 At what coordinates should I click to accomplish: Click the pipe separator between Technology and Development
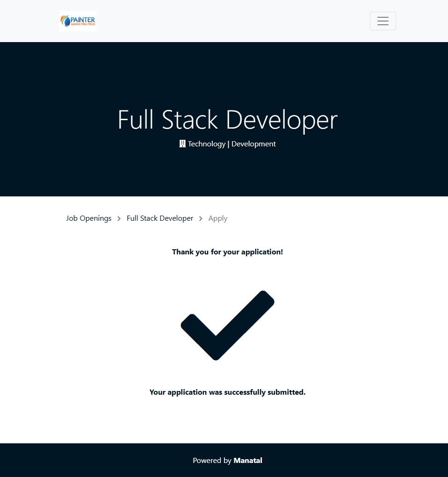[x=228, y=144]
